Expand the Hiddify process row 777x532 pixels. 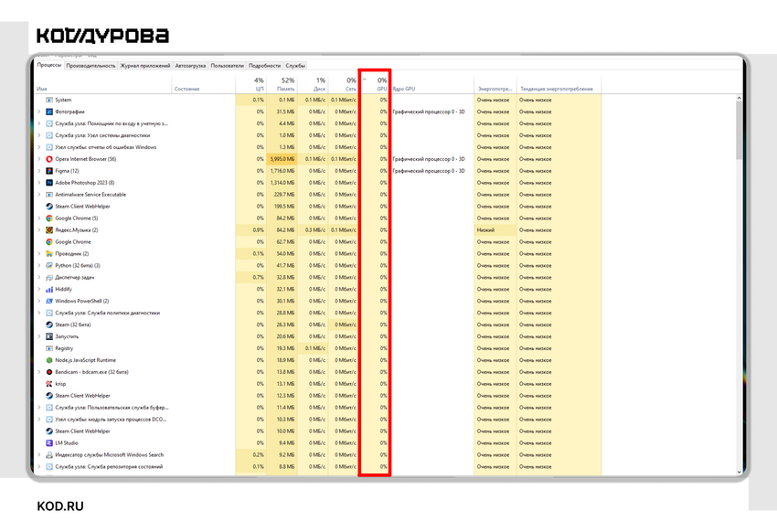coord(39,289)
